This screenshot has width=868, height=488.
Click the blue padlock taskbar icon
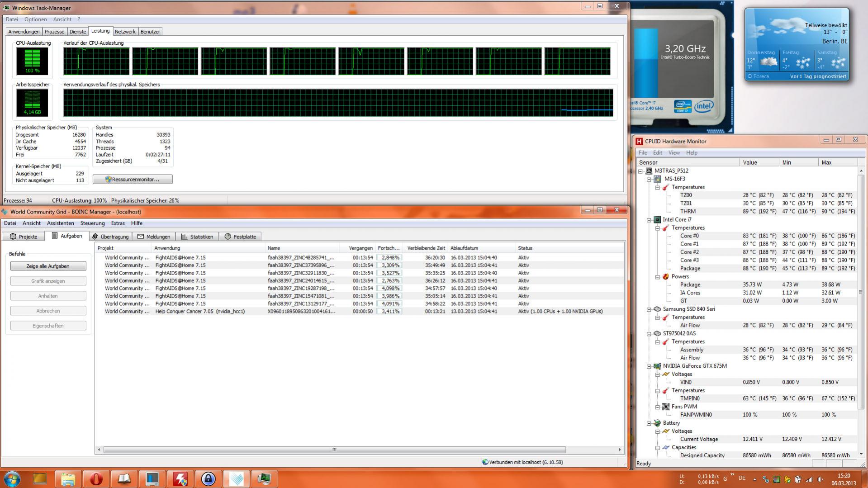208,479
